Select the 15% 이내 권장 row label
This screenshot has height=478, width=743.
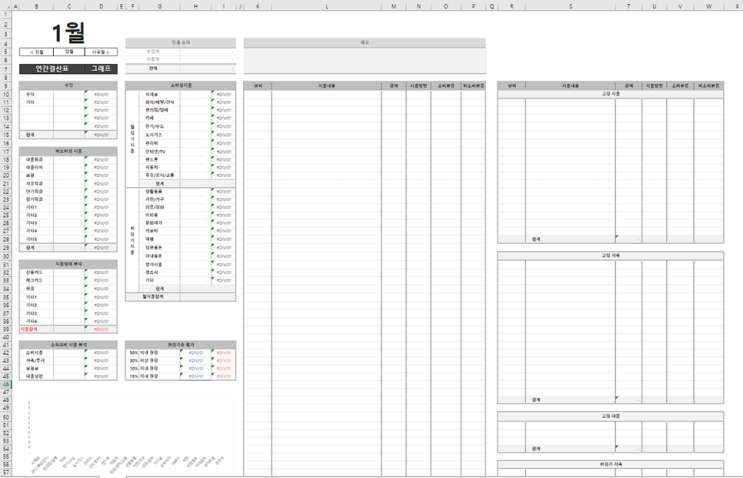click(144, 377)
